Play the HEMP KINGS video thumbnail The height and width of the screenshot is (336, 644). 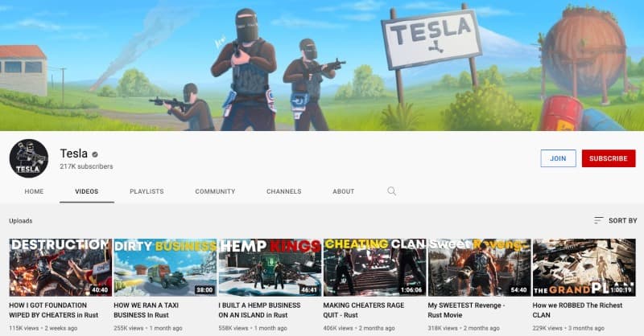click(x=270, y=268)
